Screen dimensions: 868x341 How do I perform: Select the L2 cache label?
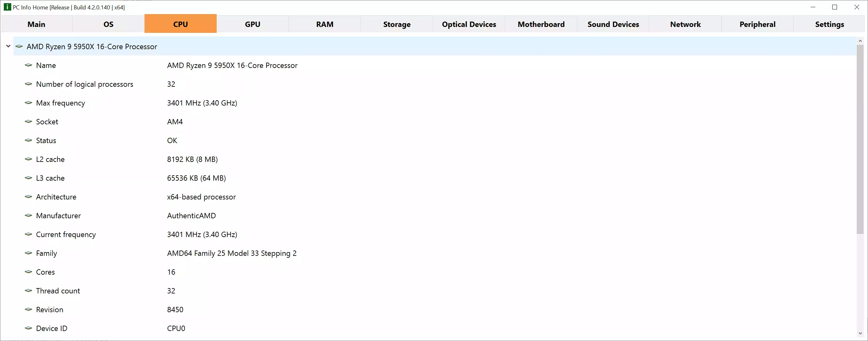tap(50, 159)
